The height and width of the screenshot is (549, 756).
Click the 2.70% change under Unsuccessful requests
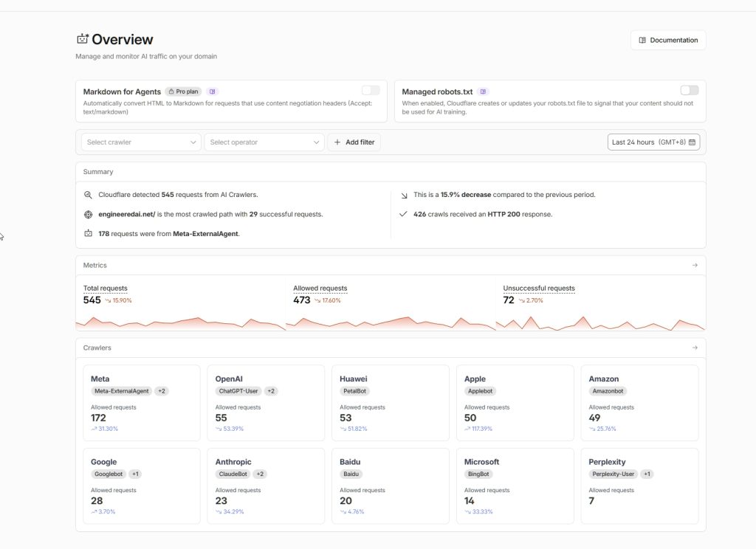tap(532, 300)
